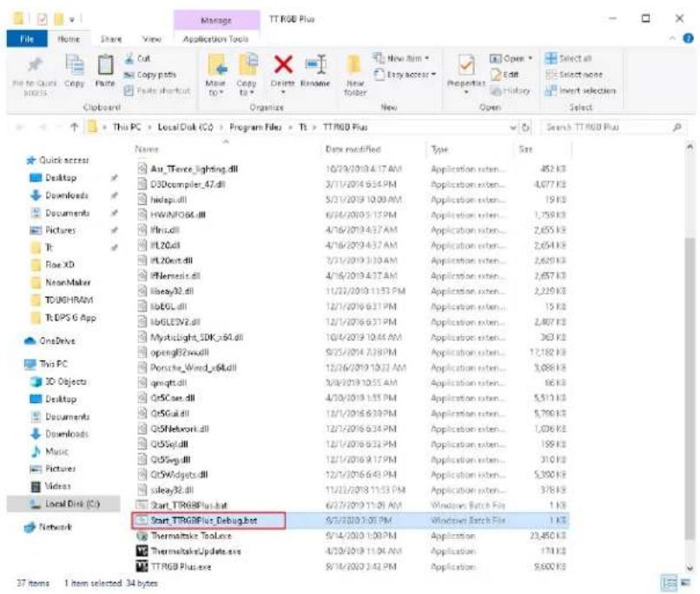
Task: Open the File tab
Action: [27, 39]
